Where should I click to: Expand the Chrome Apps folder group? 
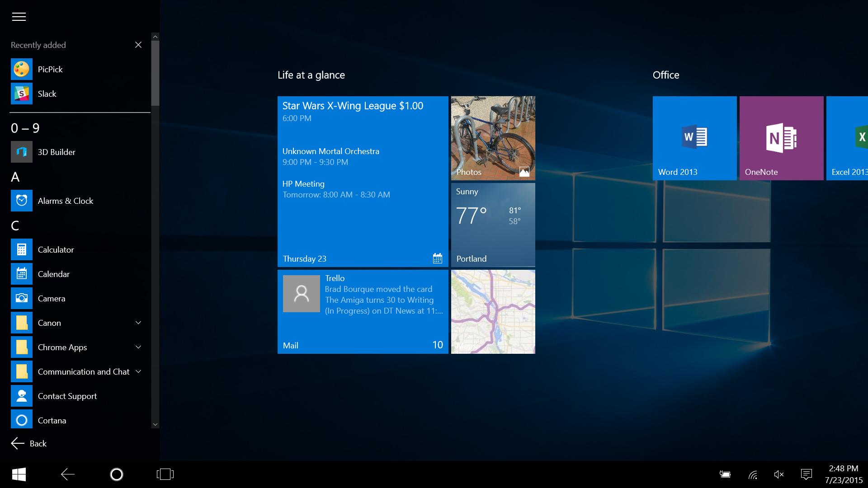(x=139, y=347)
